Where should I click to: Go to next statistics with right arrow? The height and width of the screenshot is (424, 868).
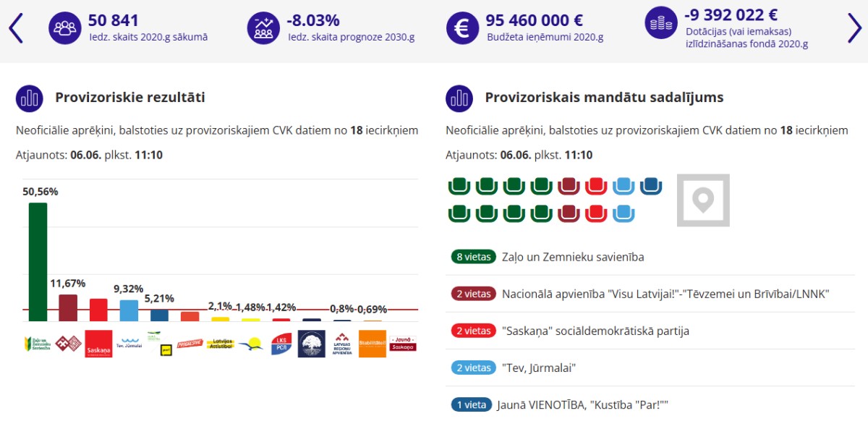click(x=854, y=28)
